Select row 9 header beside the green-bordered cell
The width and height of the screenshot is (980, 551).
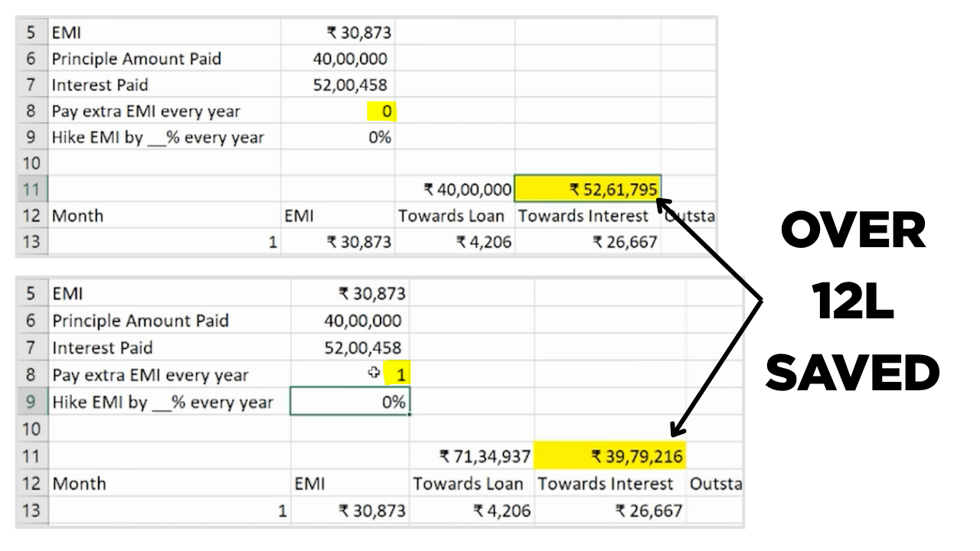click(31, 402)
